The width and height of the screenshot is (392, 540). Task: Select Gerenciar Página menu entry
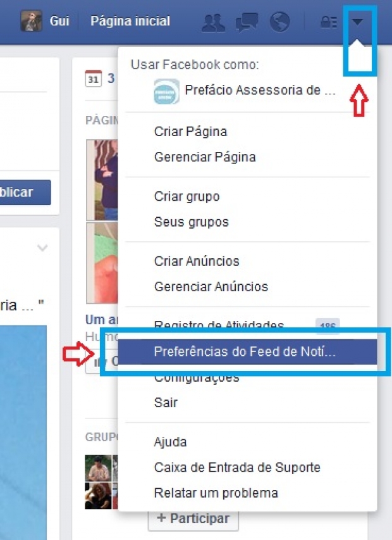tap(205, 157)
